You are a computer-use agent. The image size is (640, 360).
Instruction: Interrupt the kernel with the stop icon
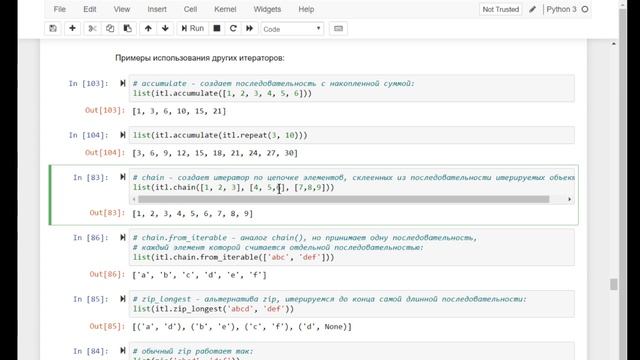point(217,29)
